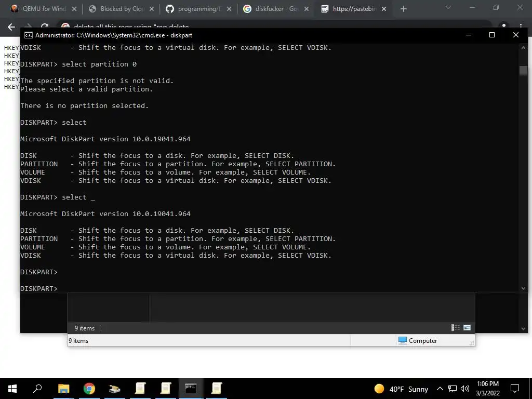Close the QEMU for Windows tab
Image resolution: width=532 pixels, height=399 pixels.
pyautogui.click(x=74, y=9)
